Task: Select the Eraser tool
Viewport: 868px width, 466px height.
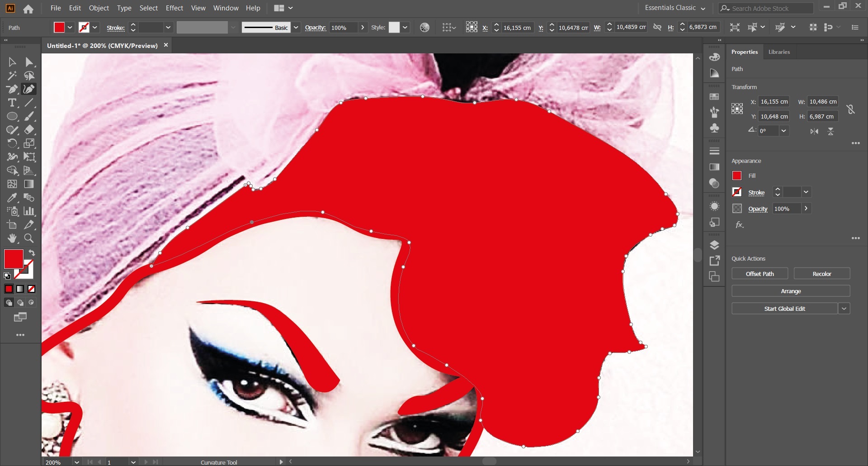Action: (29, 130)
